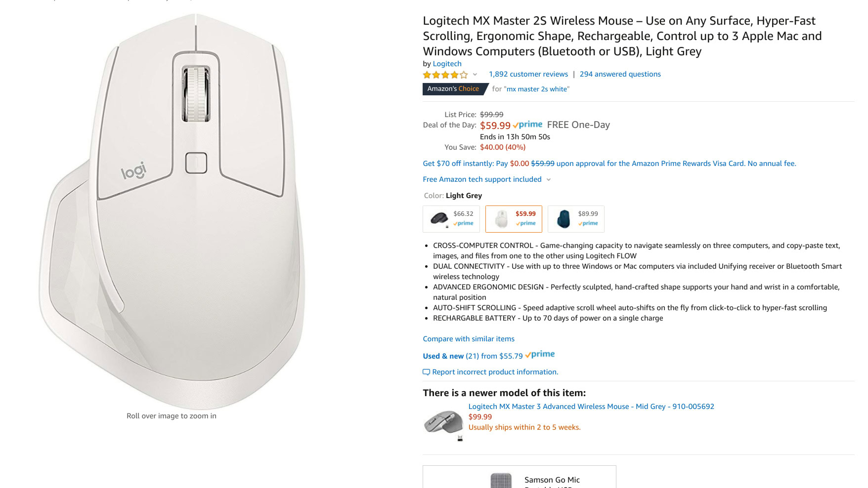Screen dimensions: 868x488
Task: Open 294 answered questions link
Action: click(620, 74)
